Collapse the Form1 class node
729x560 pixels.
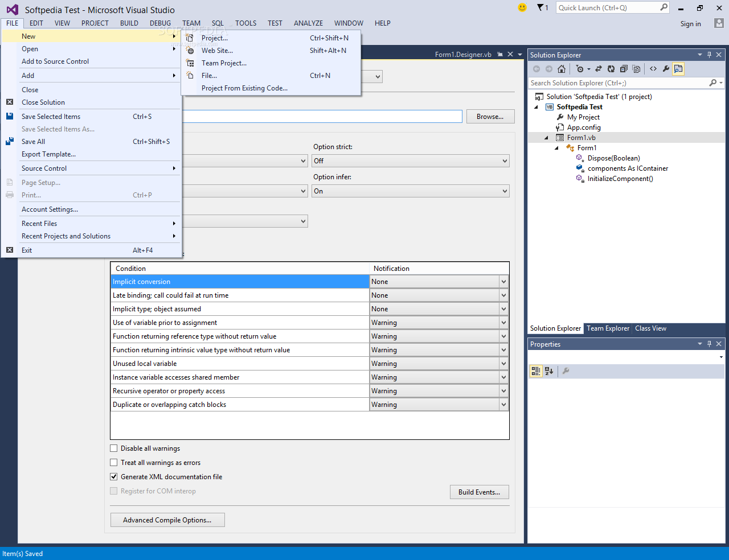pyautogui.click(x=556, y=148)
